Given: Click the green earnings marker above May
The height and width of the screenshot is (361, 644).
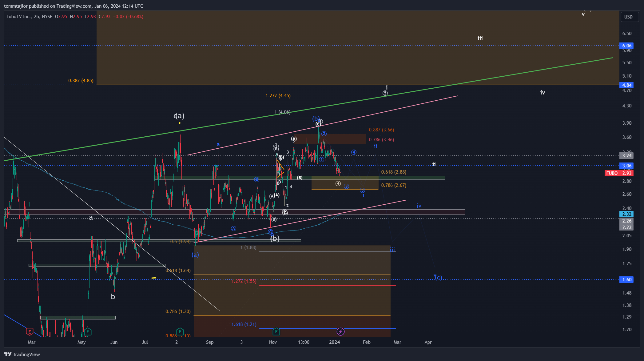Looking at the screenshot, I should point(88,331).
